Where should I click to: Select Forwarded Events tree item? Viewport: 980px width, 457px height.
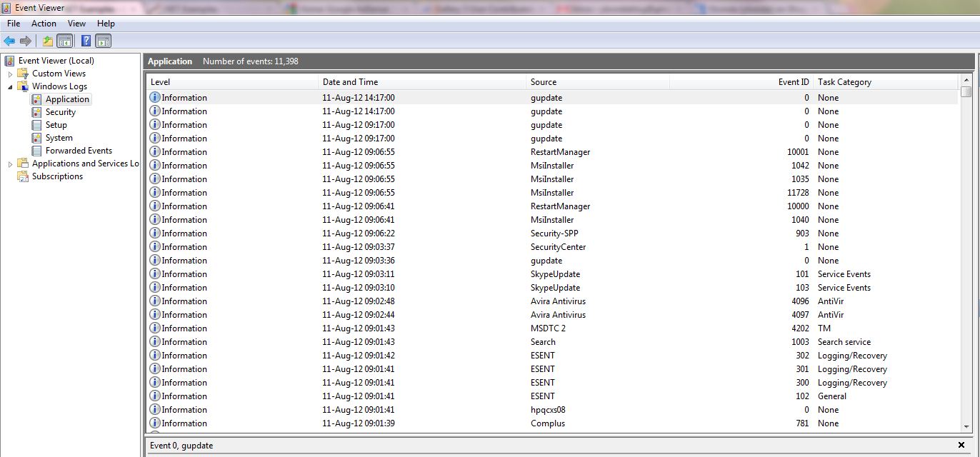point(79,151)
